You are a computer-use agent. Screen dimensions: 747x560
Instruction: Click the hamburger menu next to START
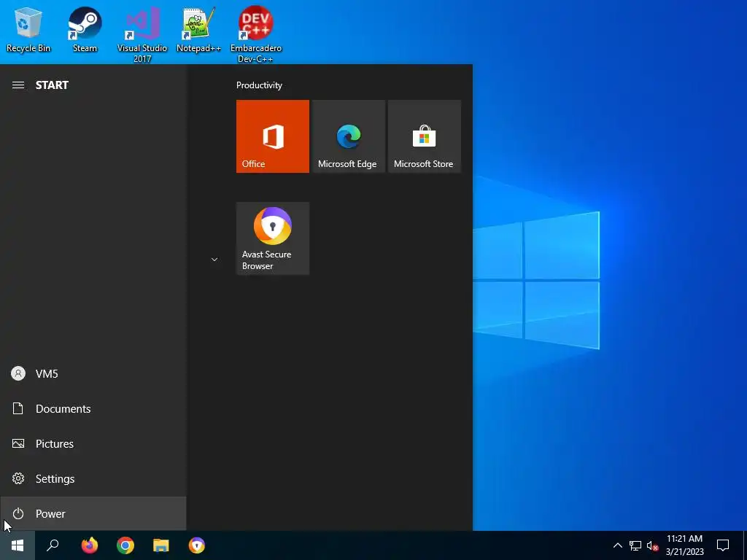point(18,85)
